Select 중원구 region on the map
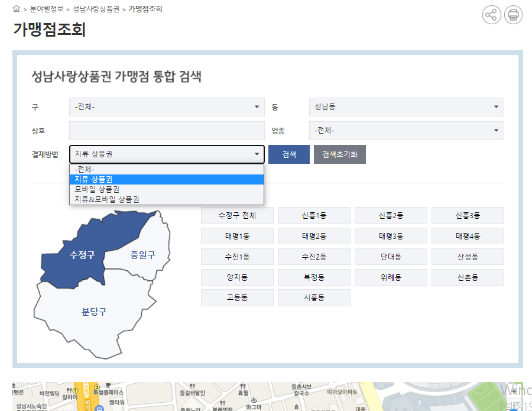532x411 pixels. pyautogui.click(x=143, y=255)
